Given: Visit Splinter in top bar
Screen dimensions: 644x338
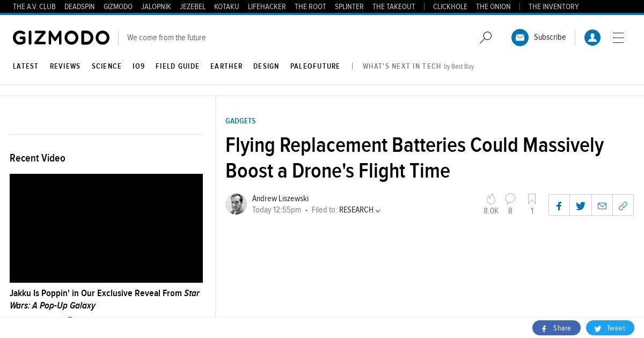Looking at the screenshot, I should 349,6.
